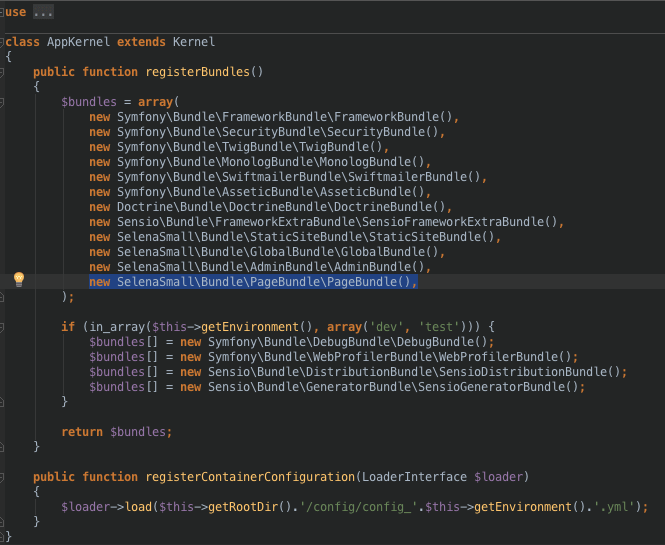This screenshot has width=665, height=545.
Task: Collapse the registerBundles function fold marker
Action: tap(2, 72)
